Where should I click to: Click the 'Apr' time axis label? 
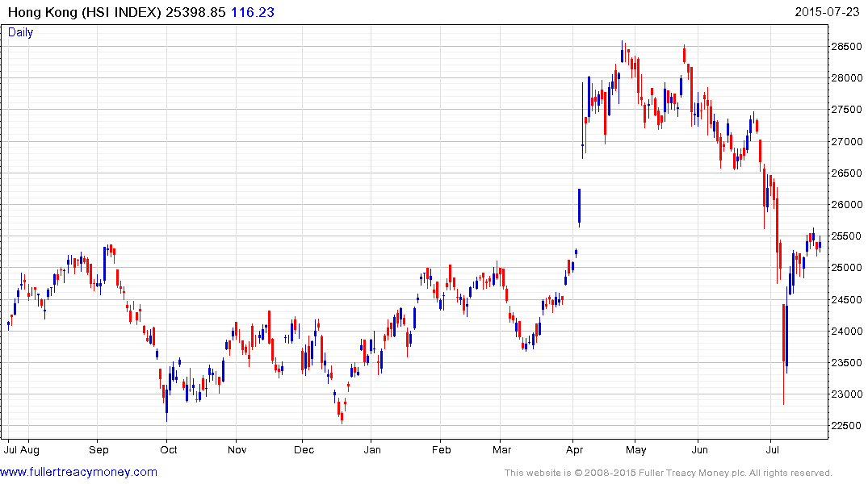click(x=574, y=449)
